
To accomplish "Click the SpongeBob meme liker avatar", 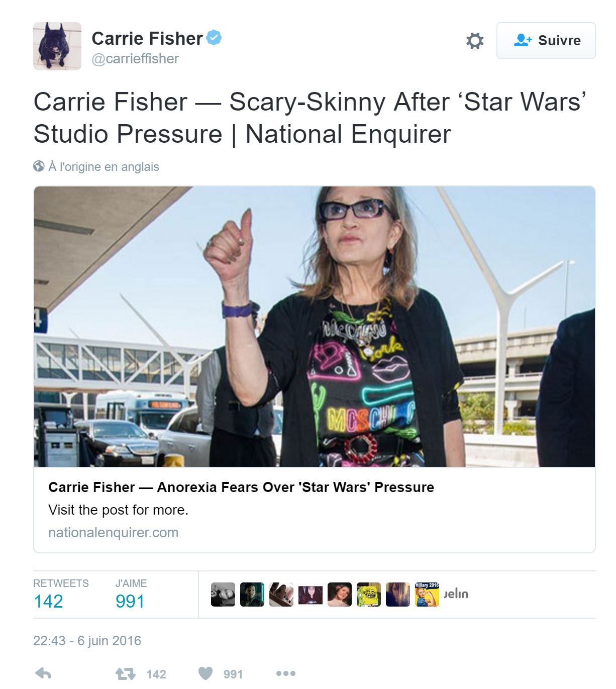I will [369, 595].
